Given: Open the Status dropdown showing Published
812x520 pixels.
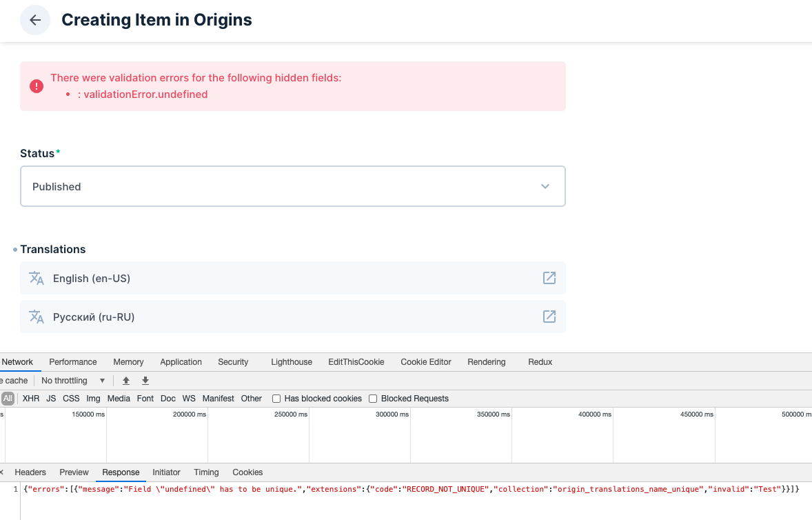Looking at the screenshot, I should (292, 186).
